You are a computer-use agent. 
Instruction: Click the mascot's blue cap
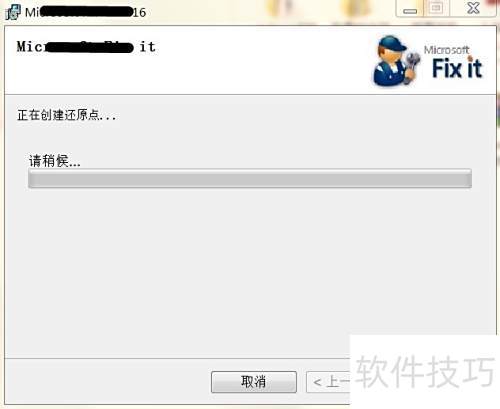coord(393,43)
